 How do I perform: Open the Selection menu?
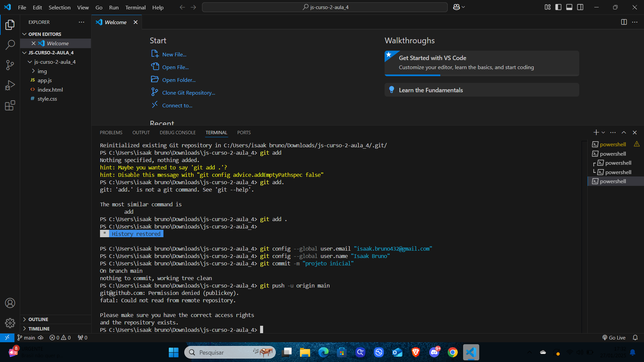pyautogui.click(x=59, y=7)
